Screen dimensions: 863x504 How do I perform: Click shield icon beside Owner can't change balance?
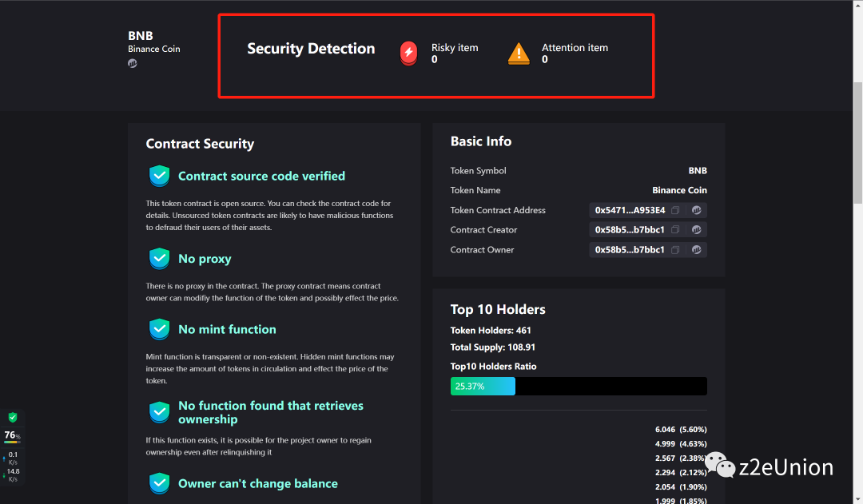click(x=160, y=483)
